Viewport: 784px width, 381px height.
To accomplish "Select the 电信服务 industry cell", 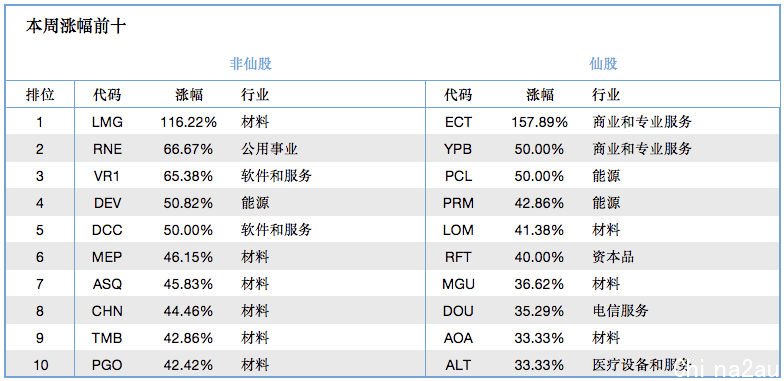I will (620, 310).
